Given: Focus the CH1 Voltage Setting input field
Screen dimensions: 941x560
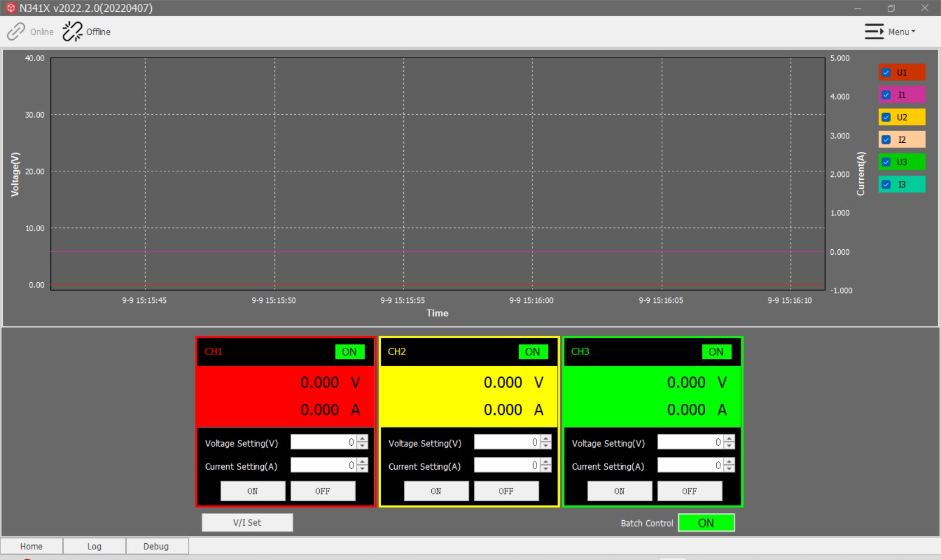Looking at the screenshot, I should click(x=324, y=442).
